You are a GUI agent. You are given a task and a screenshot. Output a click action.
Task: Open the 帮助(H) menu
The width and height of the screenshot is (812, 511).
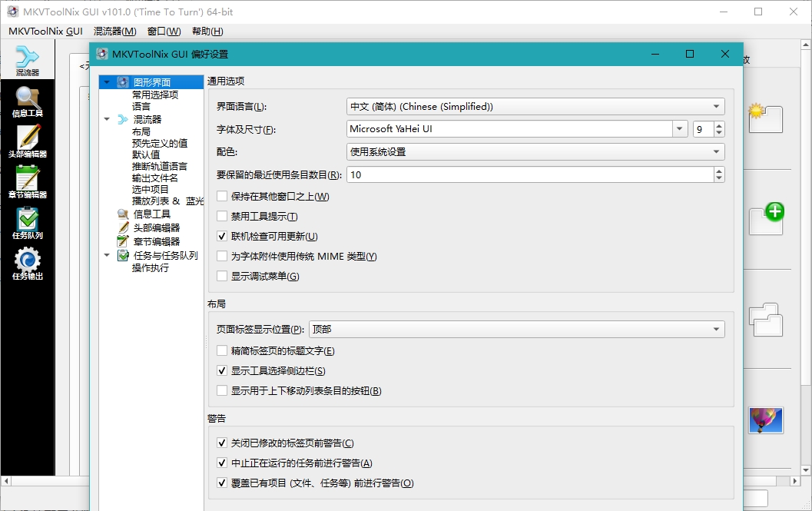tap(207, 31)
